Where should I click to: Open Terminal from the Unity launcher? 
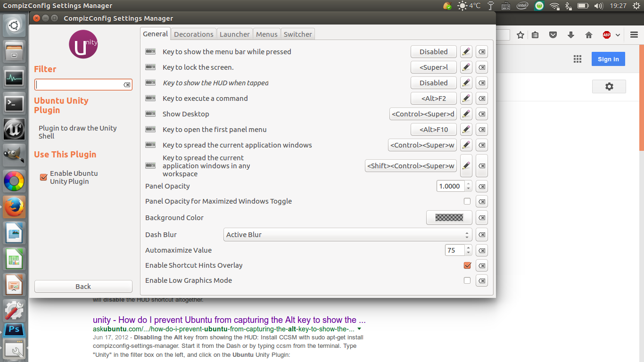tap(14, 103)
